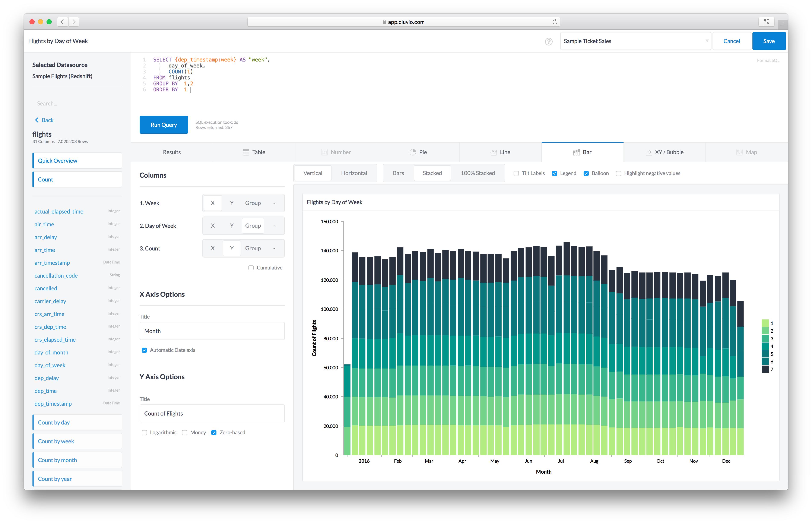
Task: Disable Automatic Date axis
Action: click(x=144, y=350)
